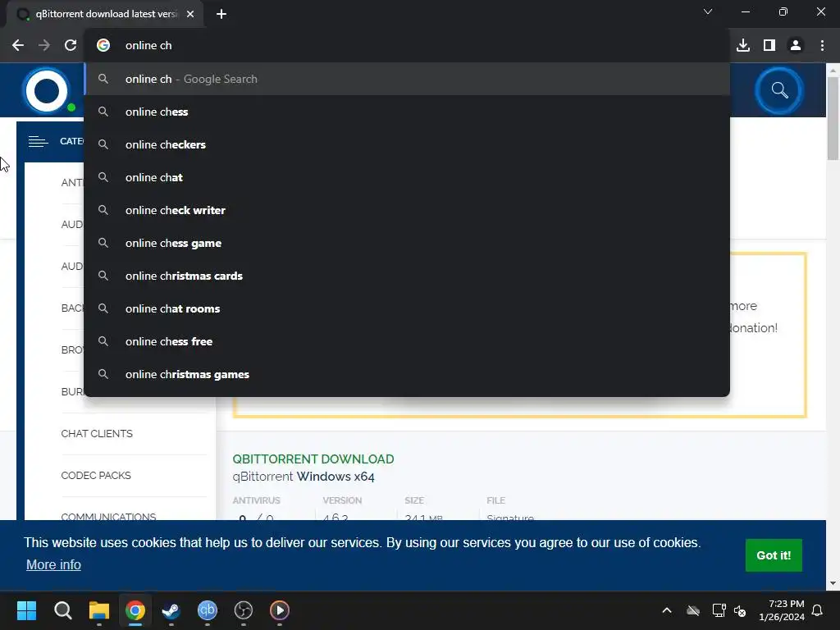Select 'online ch - Google Search' suggestion
840x630 pixels.
[407, 79]
